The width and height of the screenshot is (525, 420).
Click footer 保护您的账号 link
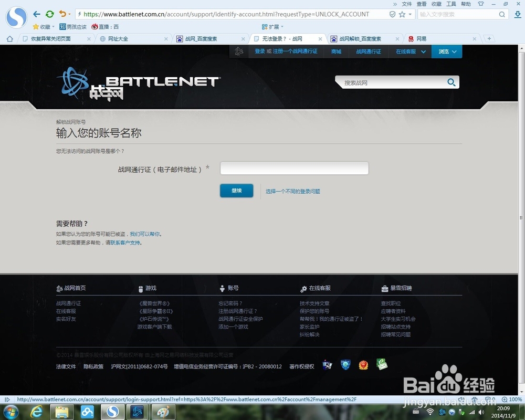click(x=314, y=311)
